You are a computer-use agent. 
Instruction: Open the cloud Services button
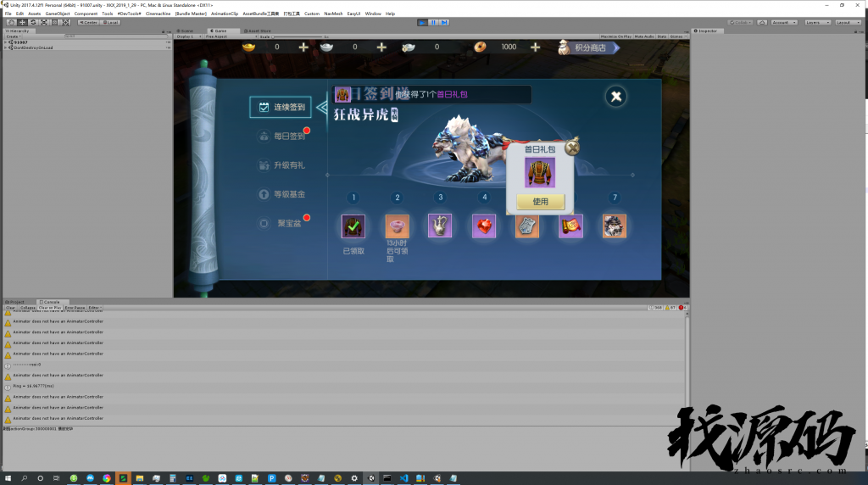click(x=762, y=22)
